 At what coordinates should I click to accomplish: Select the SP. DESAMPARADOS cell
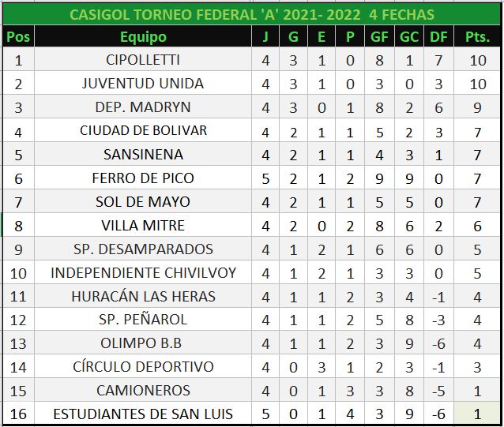coord(143,249)
